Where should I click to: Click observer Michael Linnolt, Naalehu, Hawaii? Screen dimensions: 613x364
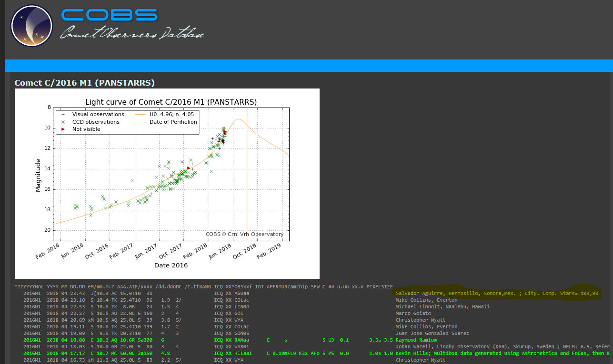point(442,307)
